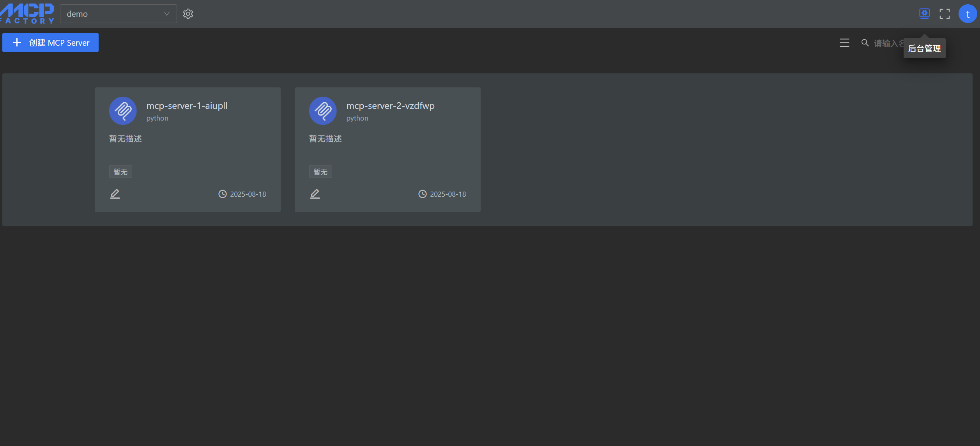Edit mcp-server-1-aiupll with the pencil icon
The height and width of the screenshot is (446, 980).
[x=115, y=194]
